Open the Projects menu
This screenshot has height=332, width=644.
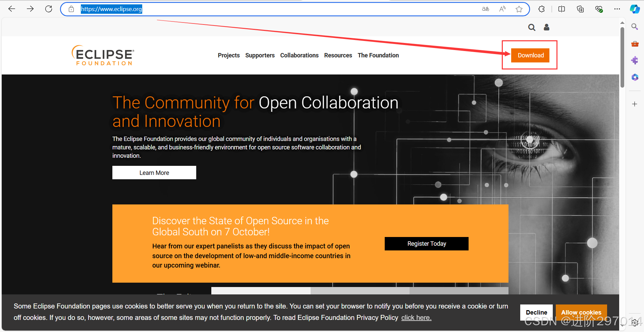coord(229,55)
